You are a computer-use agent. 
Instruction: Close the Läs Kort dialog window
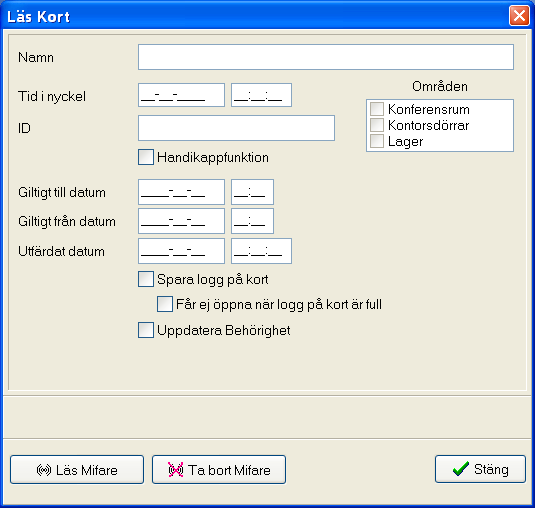[519, 16]
